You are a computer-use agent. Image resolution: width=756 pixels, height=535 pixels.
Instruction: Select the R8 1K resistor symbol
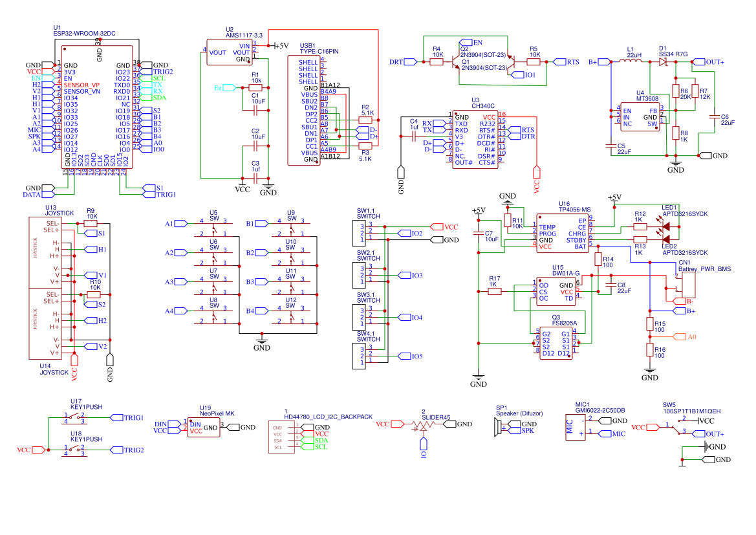(x=675, y=133)
